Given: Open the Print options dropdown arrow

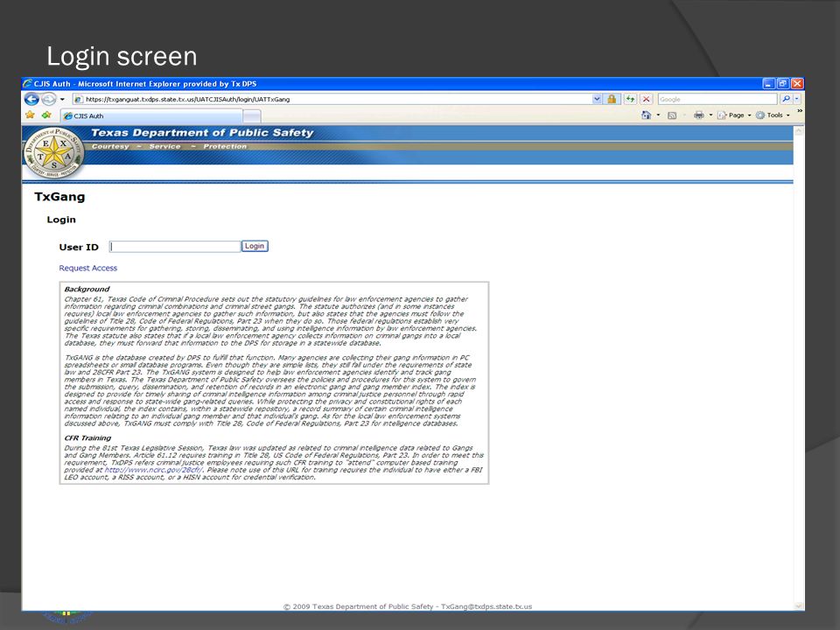Looking at the screenshot, I should tap(710, 115).
